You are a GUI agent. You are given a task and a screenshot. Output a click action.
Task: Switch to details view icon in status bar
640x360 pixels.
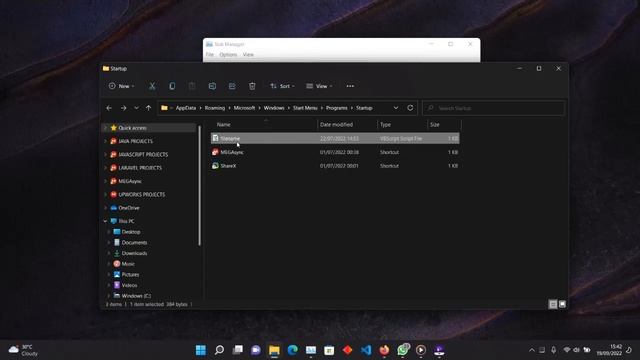pyautogui.click(x=553, y=304)
